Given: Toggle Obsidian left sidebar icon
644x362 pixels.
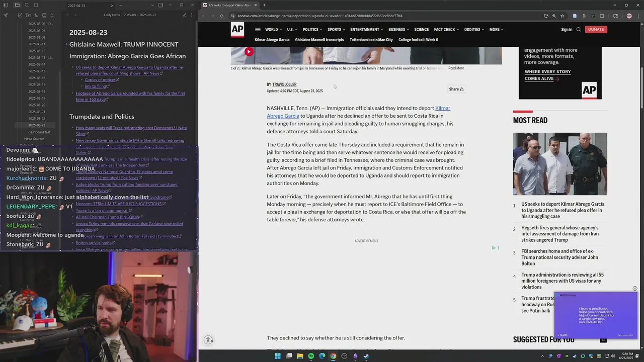Looking at the screenshot, I should [x=6, y=5].
